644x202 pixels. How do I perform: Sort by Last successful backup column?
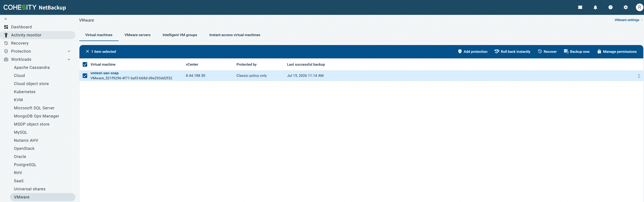[x=306, y=64]
